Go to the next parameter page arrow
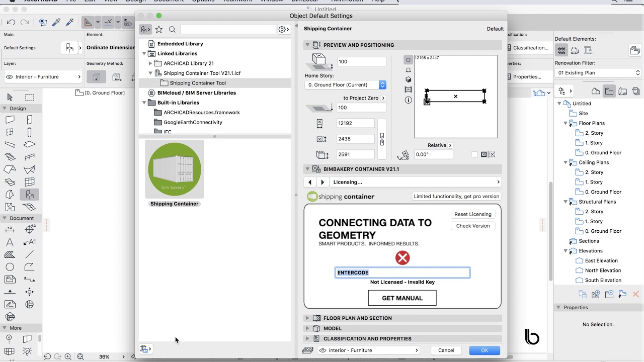Screen dimensions: 644x362 (x=323, y=182)
